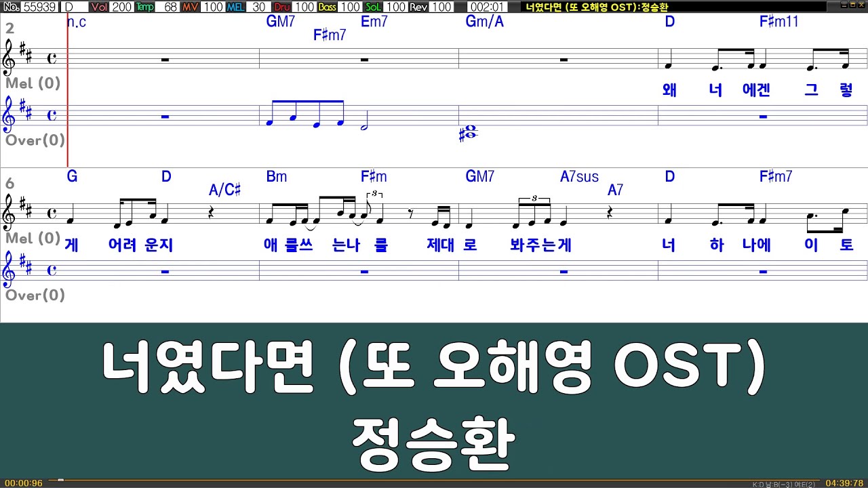Screen dimensions: 868x488
Task: Click the green SoL label
Action: 373,7
